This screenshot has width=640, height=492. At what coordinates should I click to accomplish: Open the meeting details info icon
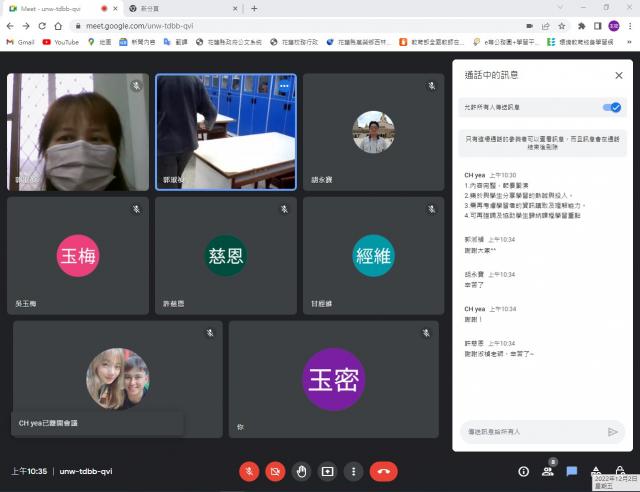point(523,471)
